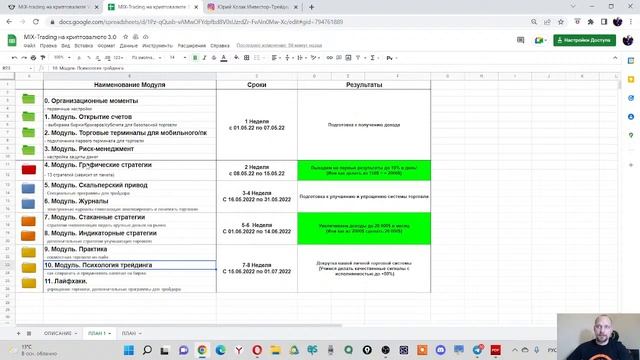Image resolution: width=640 pixels, height=360 pixels.
Task: Open the text wrapping dropdown
Action: 301,58
